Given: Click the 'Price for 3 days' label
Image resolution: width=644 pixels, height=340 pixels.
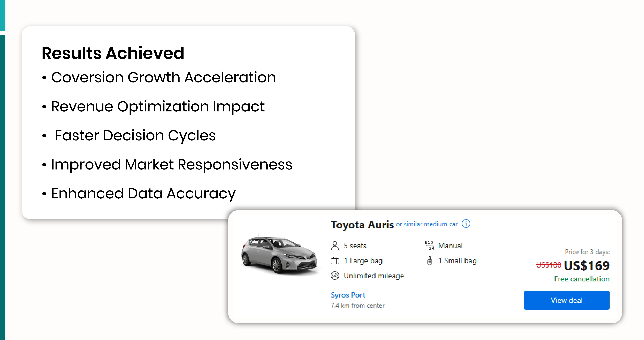Looking at the screenshot, I should click(x=587, y=252).
